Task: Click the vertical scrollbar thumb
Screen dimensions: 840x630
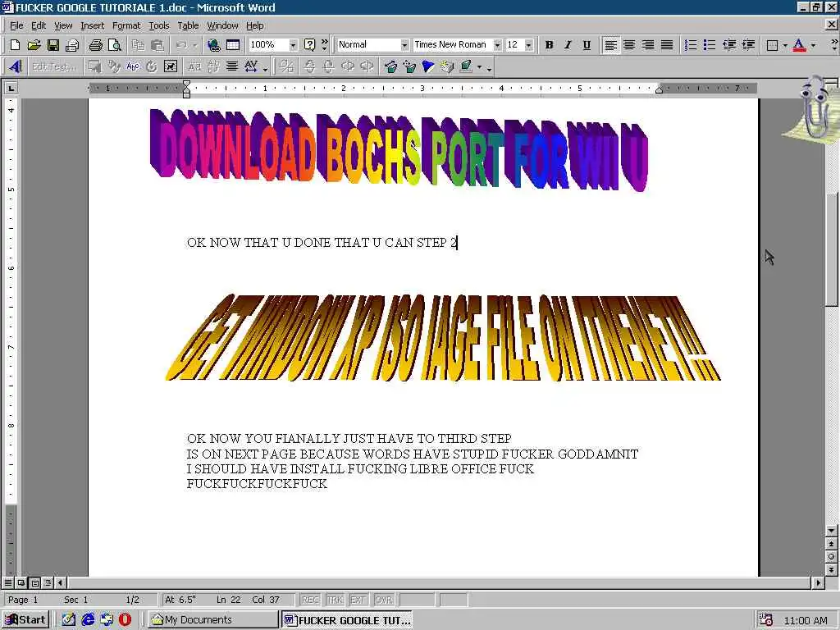Action: click(831, 249)
